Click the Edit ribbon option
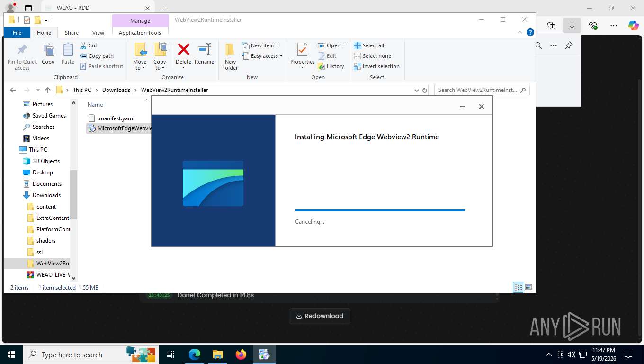The width and height of the screenshot is (644, 364). point(327,56)
